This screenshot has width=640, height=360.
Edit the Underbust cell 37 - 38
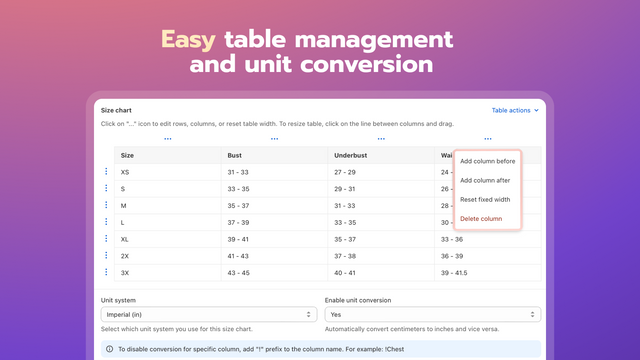click(381, 256)
